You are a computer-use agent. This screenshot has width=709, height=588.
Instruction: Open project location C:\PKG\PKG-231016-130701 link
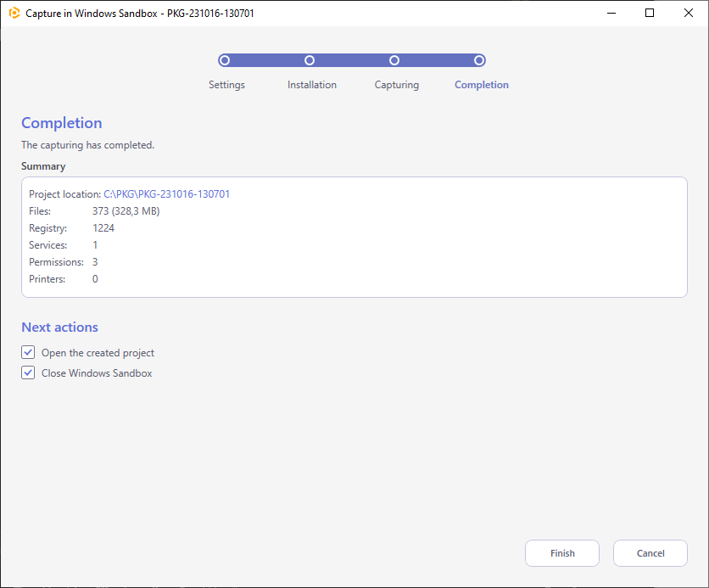(x=167, y=194)
